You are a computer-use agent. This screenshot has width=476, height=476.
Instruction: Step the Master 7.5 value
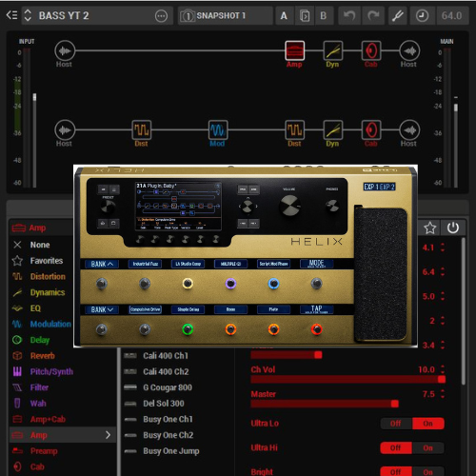443,394
